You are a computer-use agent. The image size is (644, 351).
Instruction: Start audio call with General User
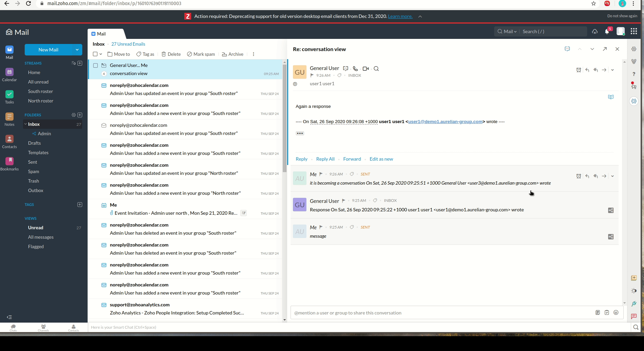(355, 69)
